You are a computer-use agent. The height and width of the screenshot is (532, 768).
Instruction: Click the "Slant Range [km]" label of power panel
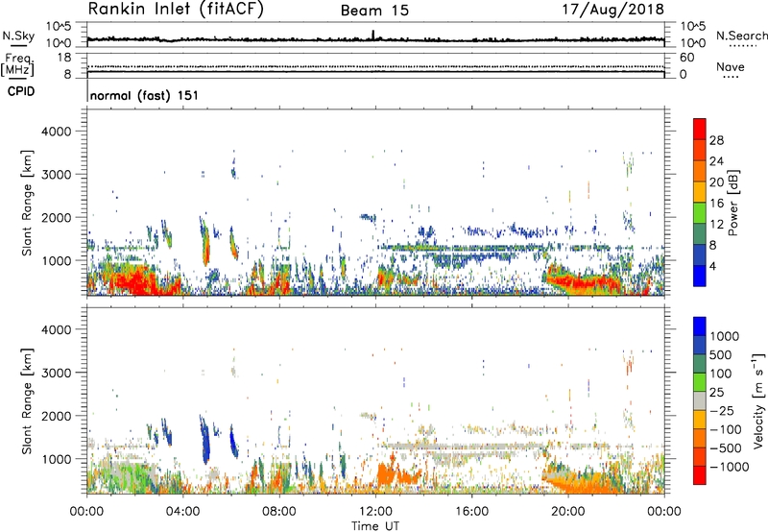[x=27, y=203]
